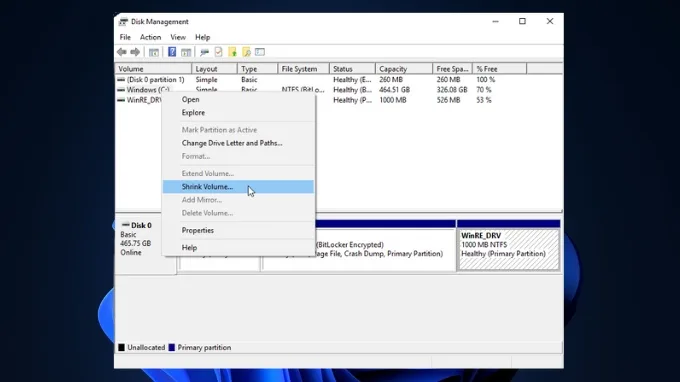The image size is (680, 382).
Task: Click the blue Primary partition legend swatch
Action: (172, 347)
